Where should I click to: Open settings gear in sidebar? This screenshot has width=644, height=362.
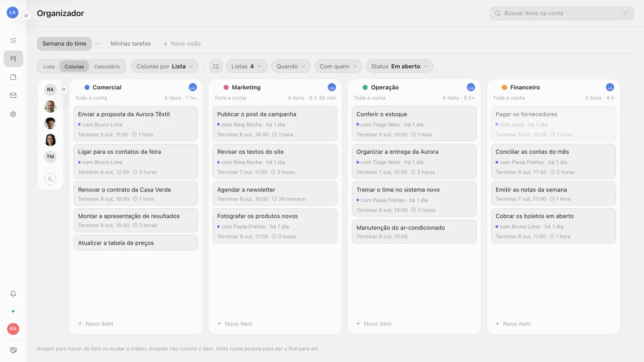point(13,114)
